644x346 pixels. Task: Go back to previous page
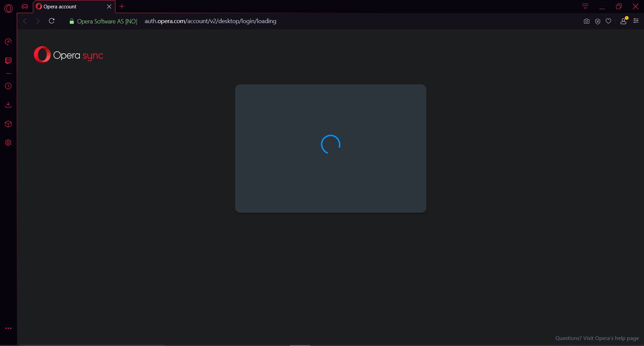coord(25,21)
